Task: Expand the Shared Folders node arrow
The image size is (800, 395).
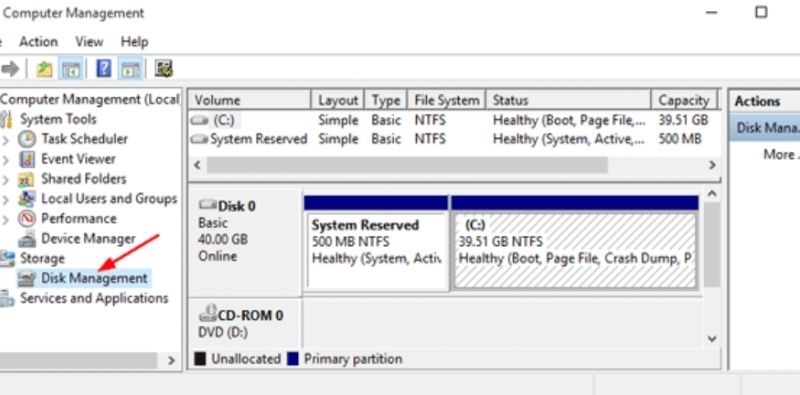Action: pyautogui.click(x=6, y=180)
